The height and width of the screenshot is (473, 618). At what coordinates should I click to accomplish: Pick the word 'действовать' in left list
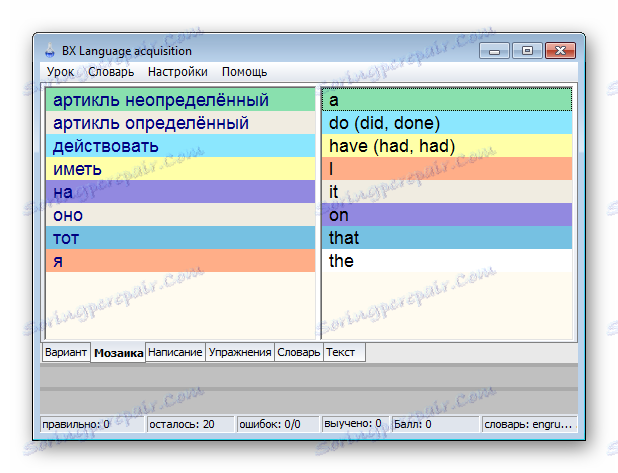(181, 145)
